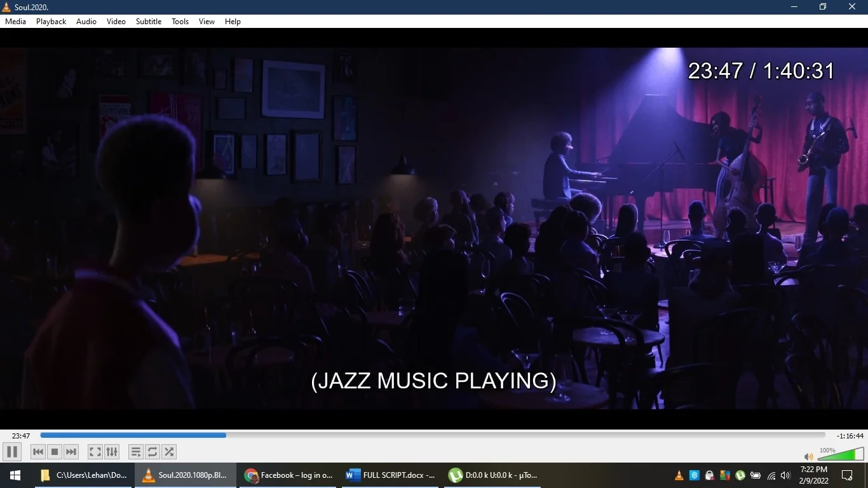Open the Windows Start menu
The image size is (868, 488).
click(x=15, y=475)
